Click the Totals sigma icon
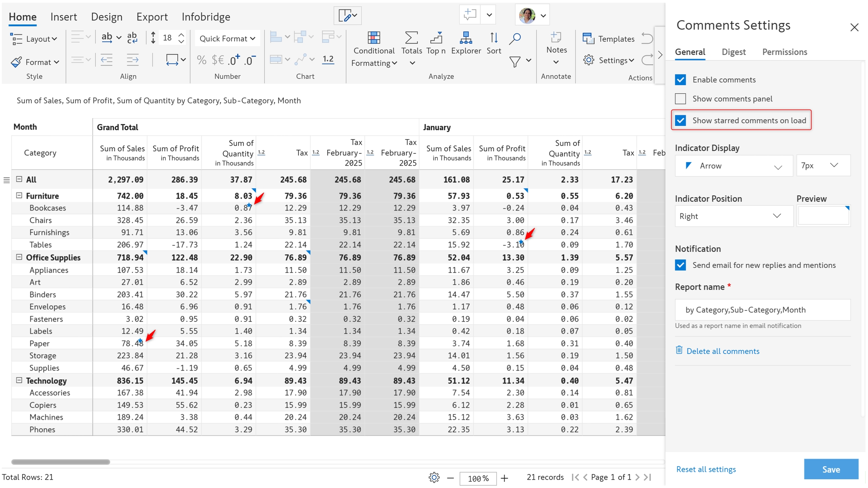The width and height of the screenshot is (868, 488). tap(411, 38)
